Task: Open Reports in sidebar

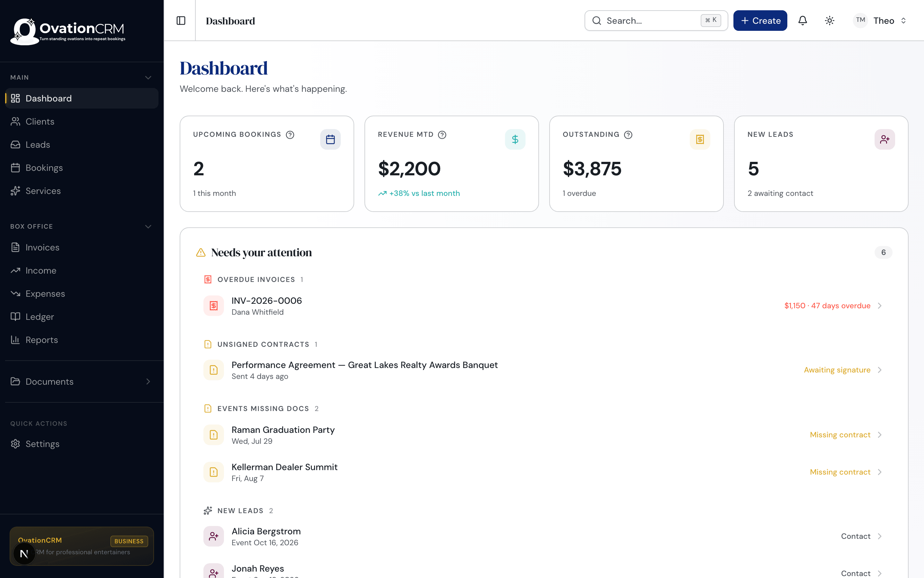Action: [x=82, y=340]
